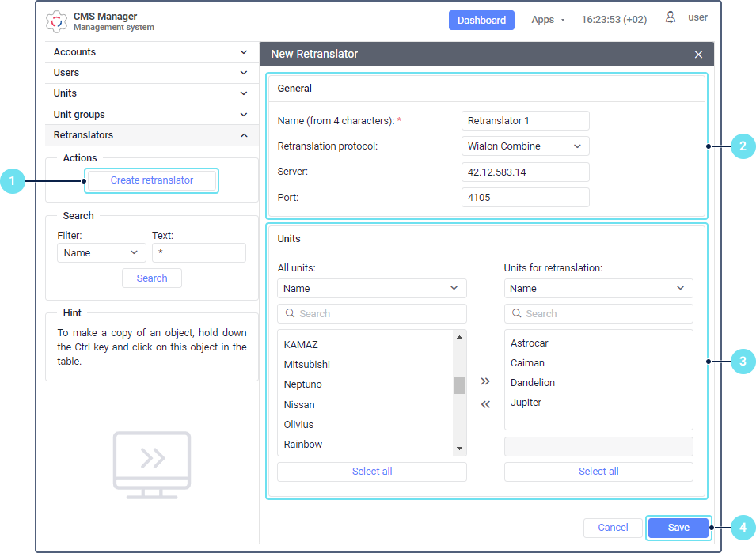Click the Create retranslator button
The image size is (756, 553).
(x=151, y=180)
